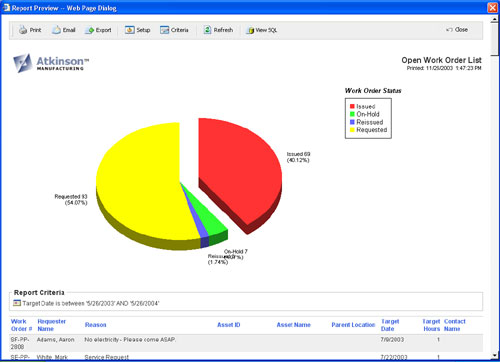Click the Email envelope icon
Viewport: 500px width, 362px height.
pos(56,30)
